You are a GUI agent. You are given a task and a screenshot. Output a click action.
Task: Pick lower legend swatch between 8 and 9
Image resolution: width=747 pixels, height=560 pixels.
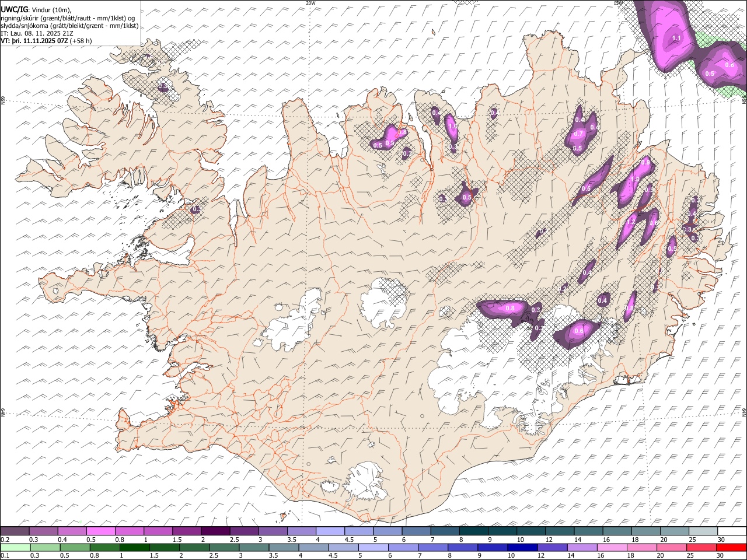462,547
